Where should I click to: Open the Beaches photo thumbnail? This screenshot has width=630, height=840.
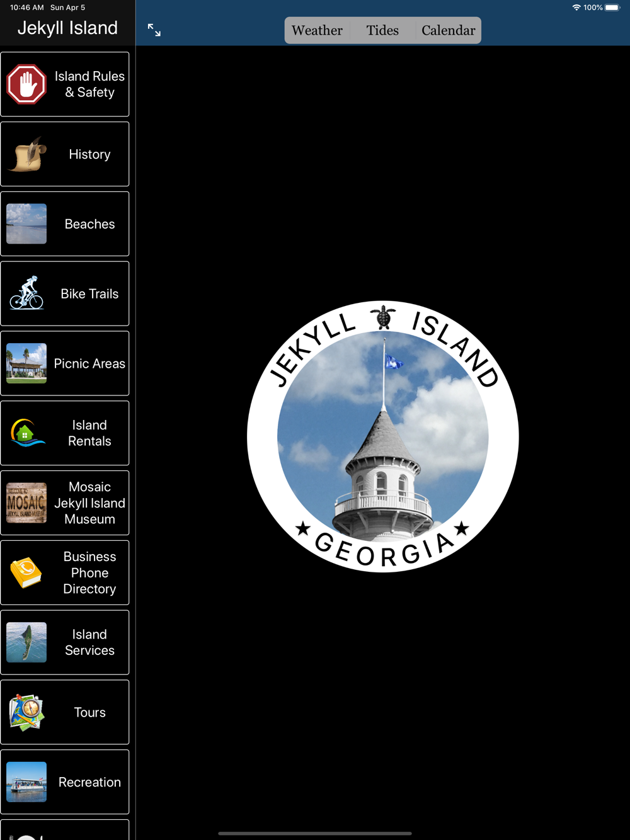pyautogui.click(x=26, y=224)
